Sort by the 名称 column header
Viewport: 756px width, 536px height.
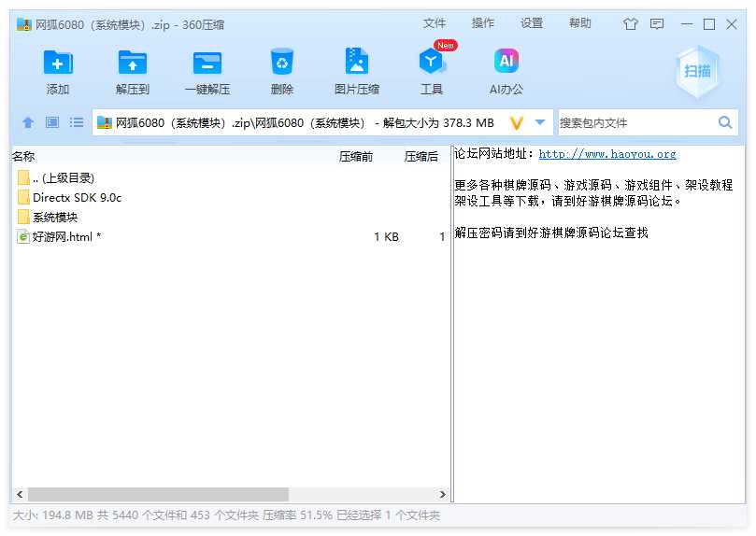click(23, 156)
